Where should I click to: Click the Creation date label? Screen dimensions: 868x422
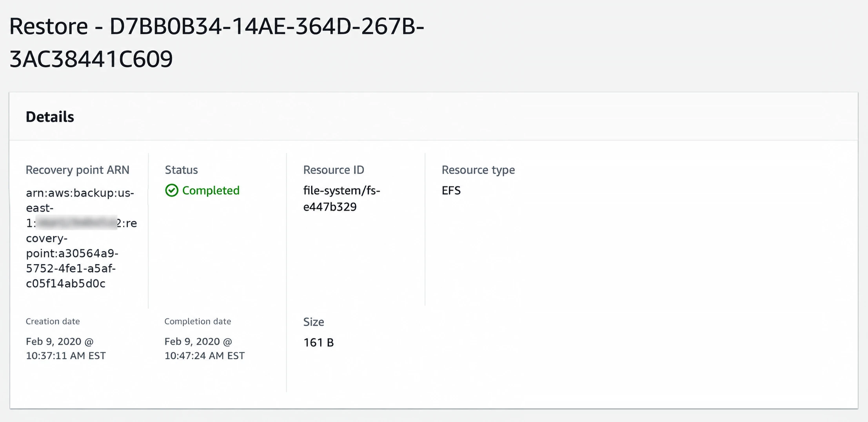[53, 321]
